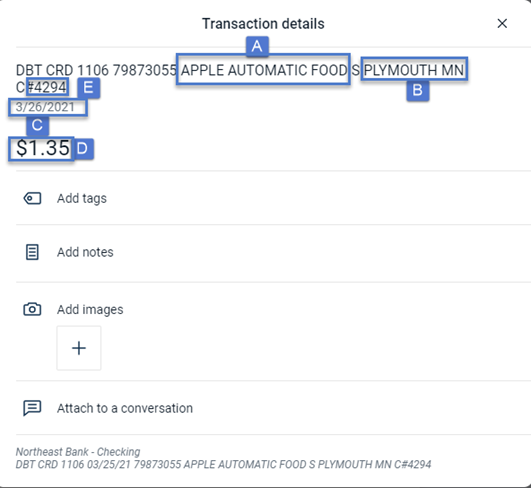Click annotation marker C

37,125
